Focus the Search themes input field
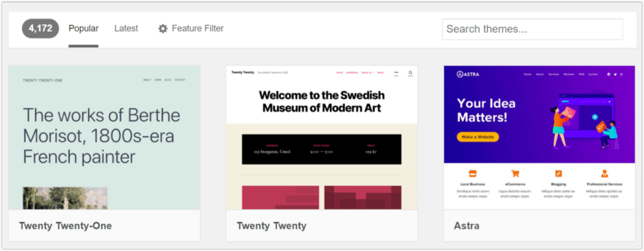This screenshot has height=251, width=644. [532, 29]
